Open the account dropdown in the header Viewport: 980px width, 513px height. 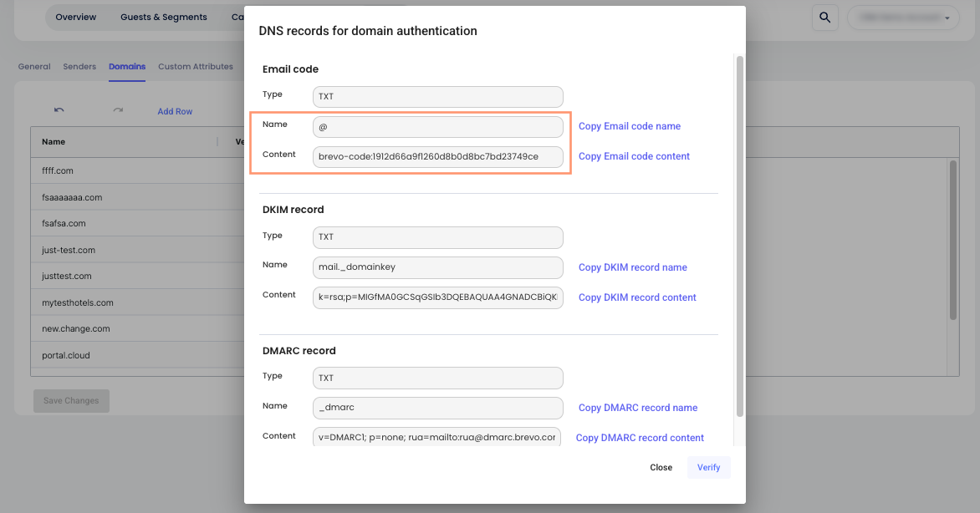click(x=901, y=18)
